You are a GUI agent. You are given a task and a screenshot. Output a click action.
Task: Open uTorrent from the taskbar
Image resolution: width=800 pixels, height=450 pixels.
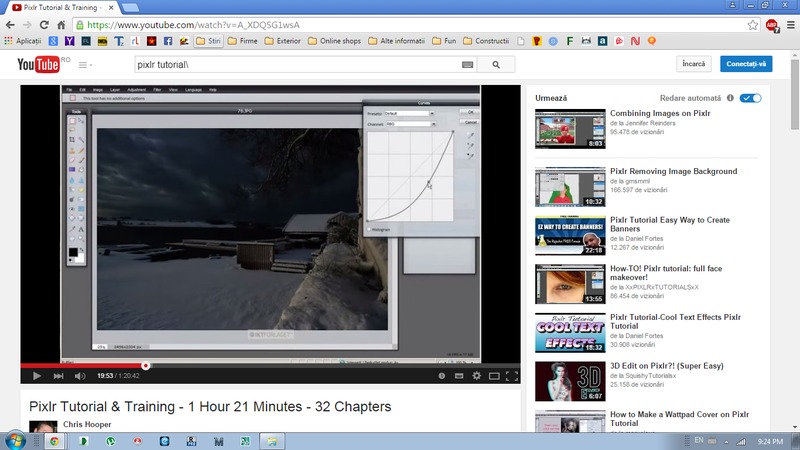(111, 441)
